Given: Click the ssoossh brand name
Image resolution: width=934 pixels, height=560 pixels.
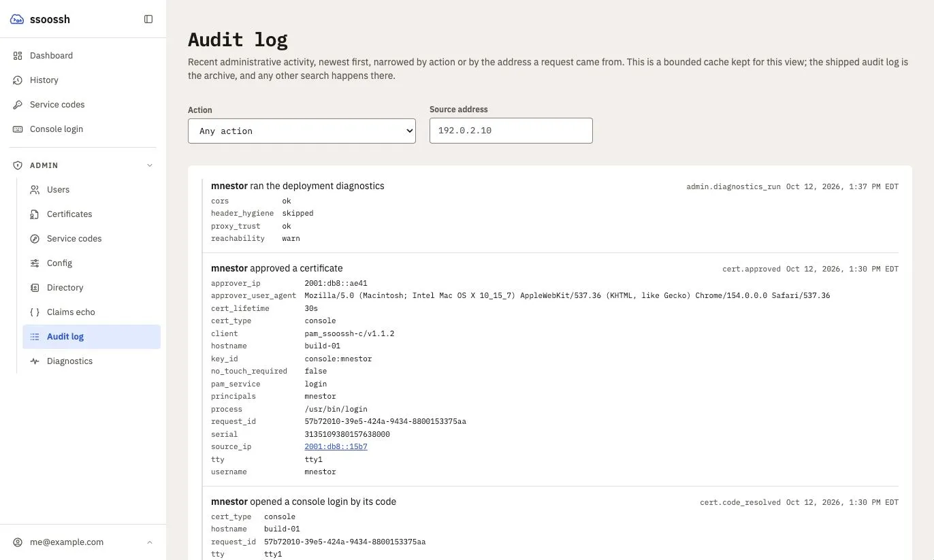Looking at the screenshot, I should pyautogui.click(x=50, y=19).
